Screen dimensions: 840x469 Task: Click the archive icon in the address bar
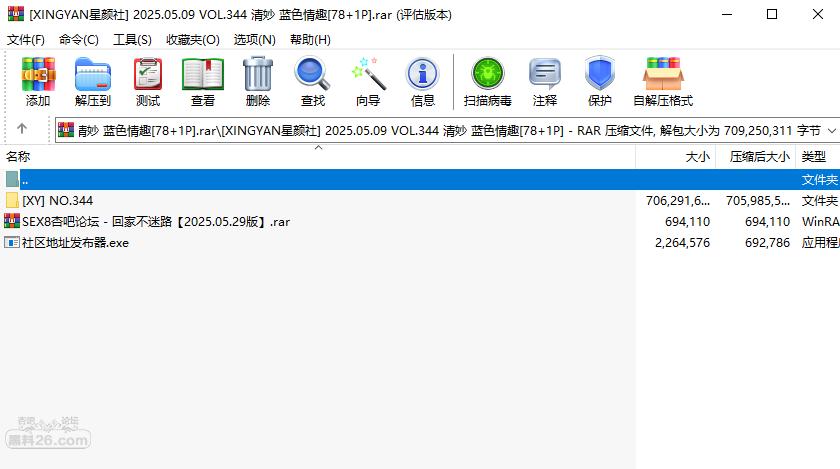click(66, 130)
